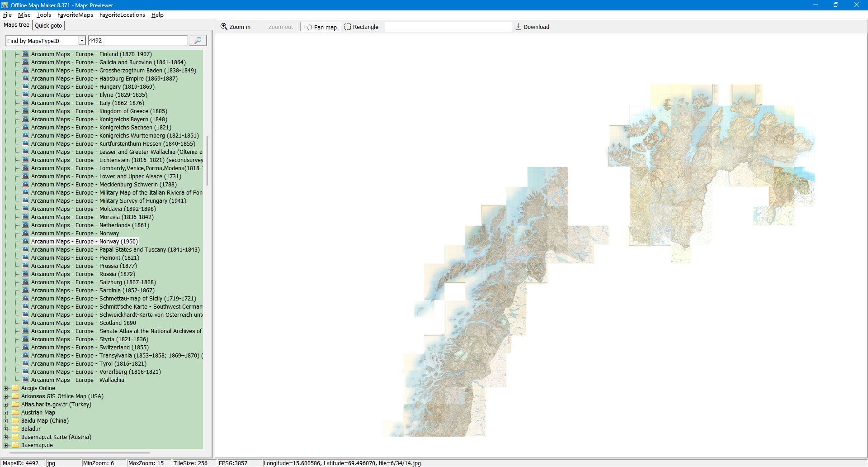Click the Download arrow icon

(x=519, y=27)
